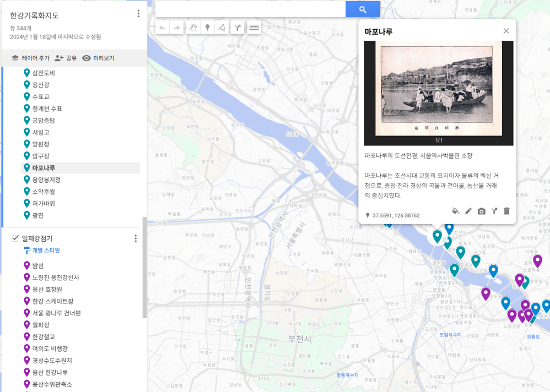Image resolution: width=550 pixels, height=392 pixels.
Task: Click 미리보기 eye preview button
Action: click(x=98, y=58)
